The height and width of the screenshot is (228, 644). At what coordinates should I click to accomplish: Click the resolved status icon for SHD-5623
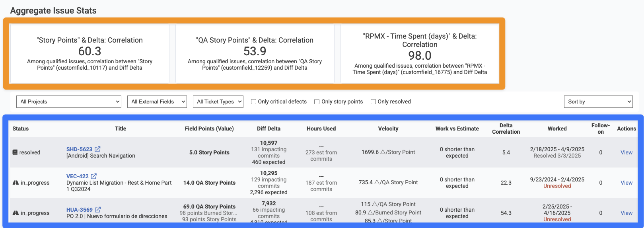coord(15,152)
